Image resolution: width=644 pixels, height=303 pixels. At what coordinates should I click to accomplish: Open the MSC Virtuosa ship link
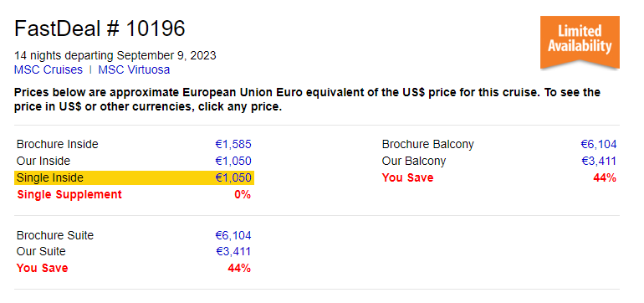(134, 70)
